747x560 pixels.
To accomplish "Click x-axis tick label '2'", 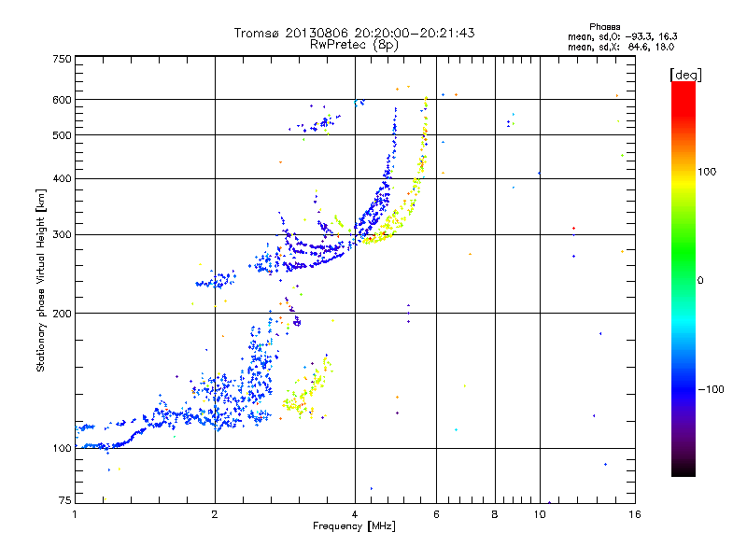I will click(x=215, y=514).
